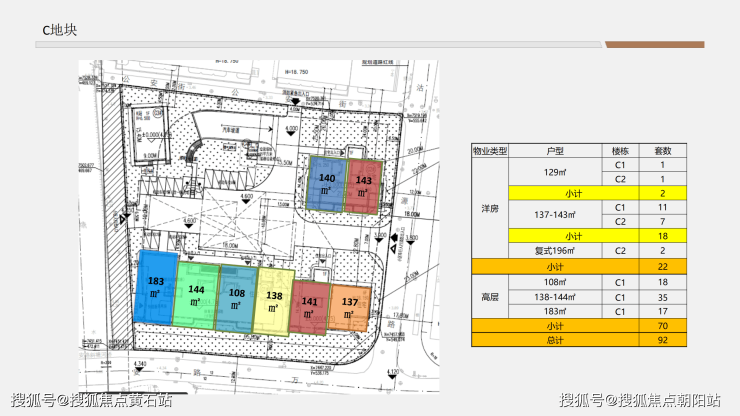Image resolution: width=740 pixels, height=416 pixels.
Task: Click the "汽车坡道" ramp label on plan
Action: tap(231, 130)
